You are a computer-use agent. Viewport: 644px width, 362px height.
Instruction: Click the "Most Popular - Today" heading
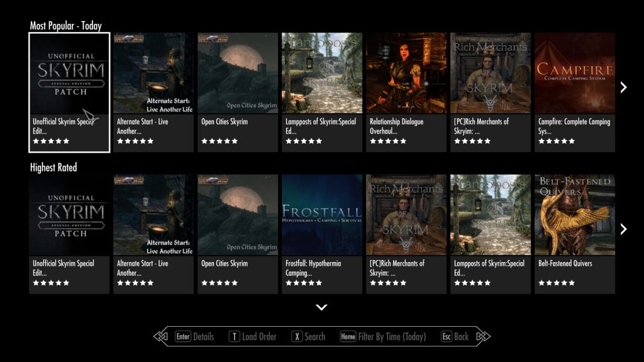click(x=65, y=25)
